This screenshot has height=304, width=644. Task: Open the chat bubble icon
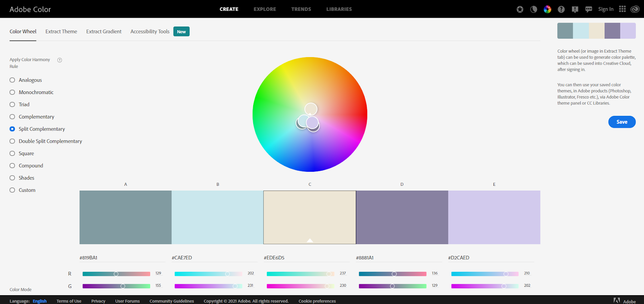tap(588, 9)
